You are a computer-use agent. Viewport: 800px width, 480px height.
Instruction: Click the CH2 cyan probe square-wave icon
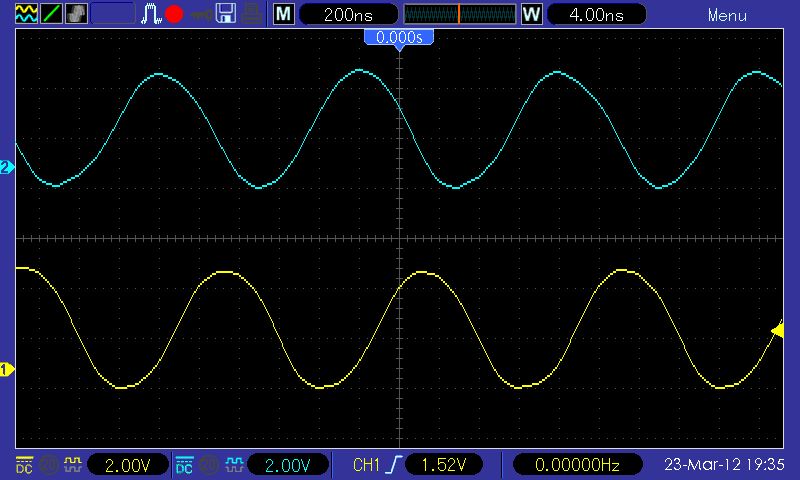click(x=234, y=465)
